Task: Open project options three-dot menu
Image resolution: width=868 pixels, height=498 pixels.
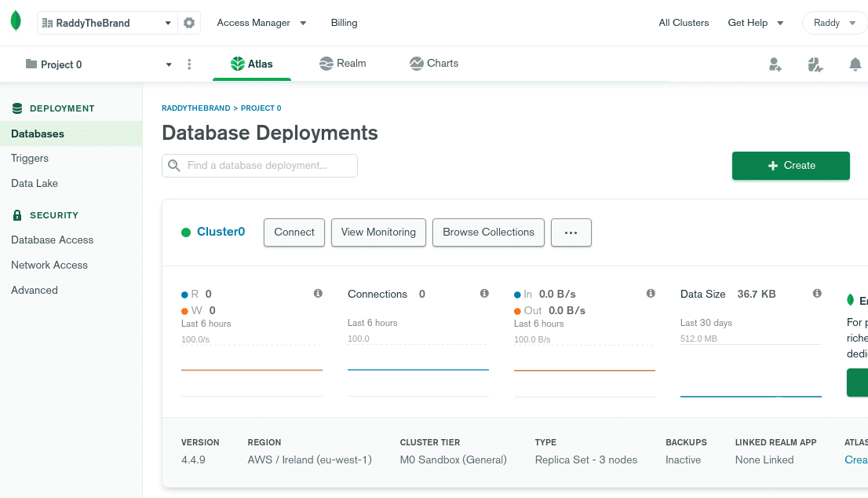Action: [189, 64]
